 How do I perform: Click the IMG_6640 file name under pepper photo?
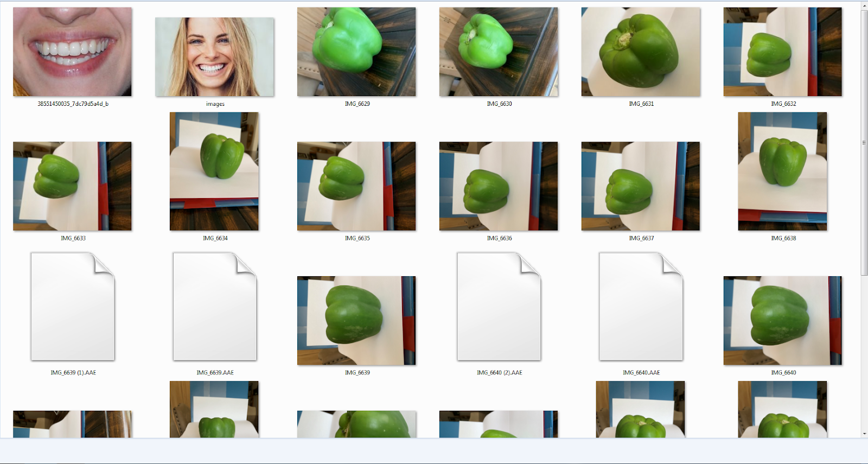point(784,373)
